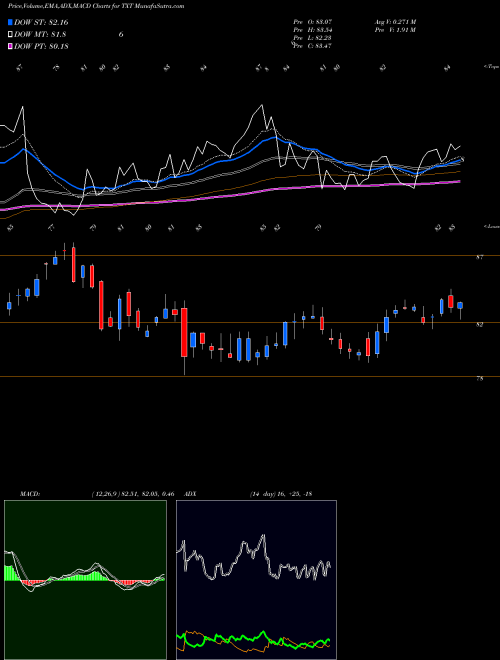Click the chart title mentioning MunafaSutra.com
This screenshot has height=660, width=500.
(96, 6)
